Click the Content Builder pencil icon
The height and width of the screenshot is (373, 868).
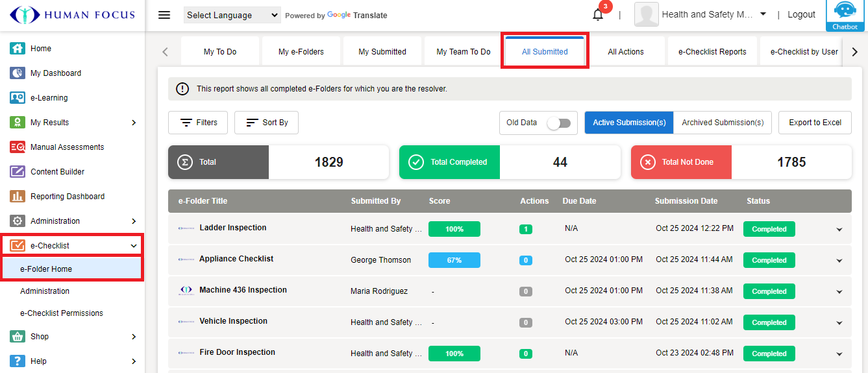pyautogui.click(x=18, y=172)
